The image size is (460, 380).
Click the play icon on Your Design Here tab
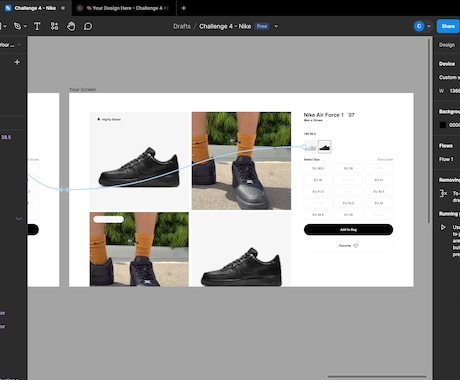pos(80,8)
